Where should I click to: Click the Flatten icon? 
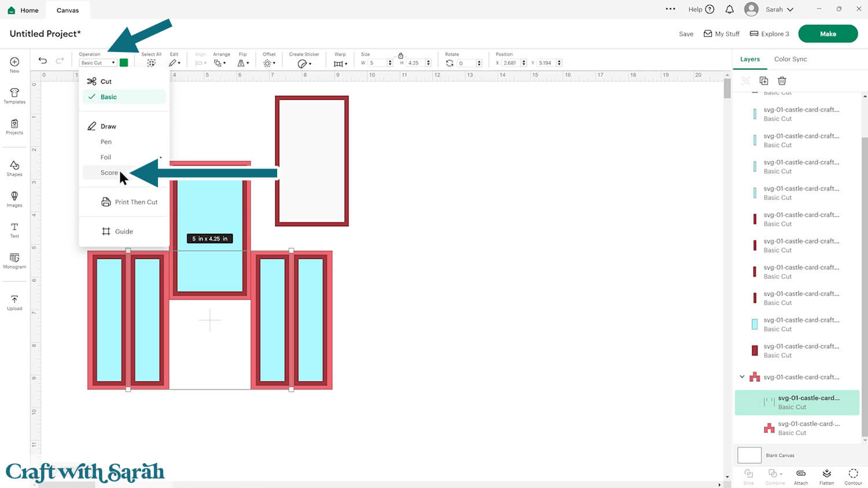[x=826, y=476]
